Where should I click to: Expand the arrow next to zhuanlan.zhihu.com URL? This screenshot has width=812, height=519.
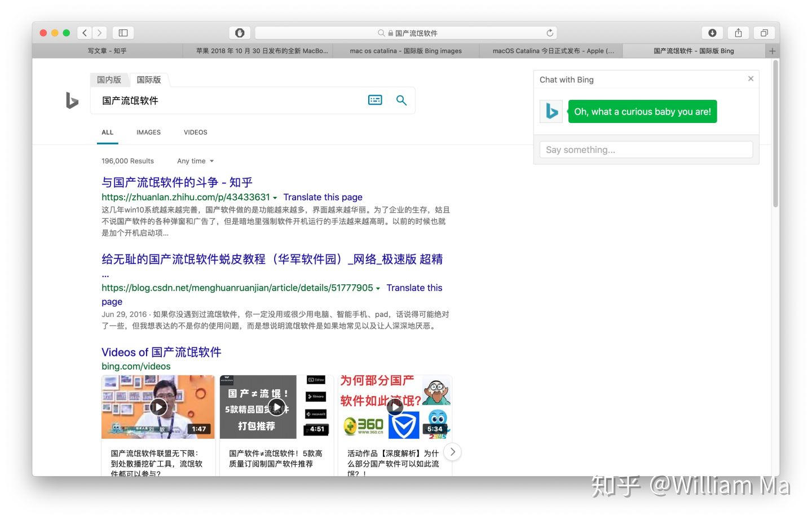coord(275,197)
